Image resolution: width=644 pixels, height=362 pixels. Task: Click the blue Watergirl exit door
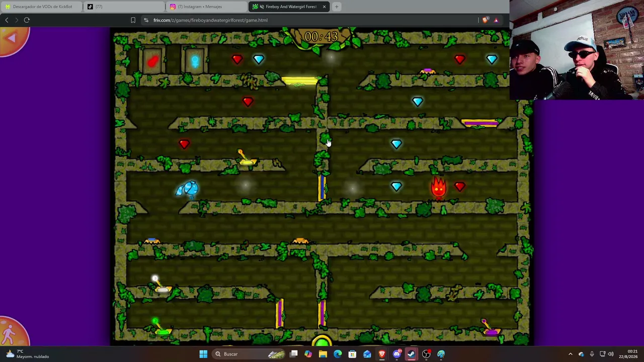tap(195, 61)
